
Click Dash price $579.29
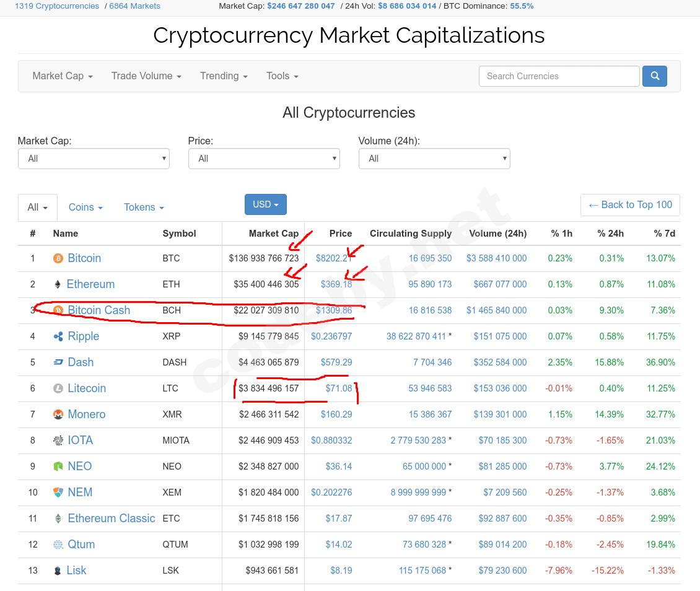pyautogui.click(x=336, y=362)
